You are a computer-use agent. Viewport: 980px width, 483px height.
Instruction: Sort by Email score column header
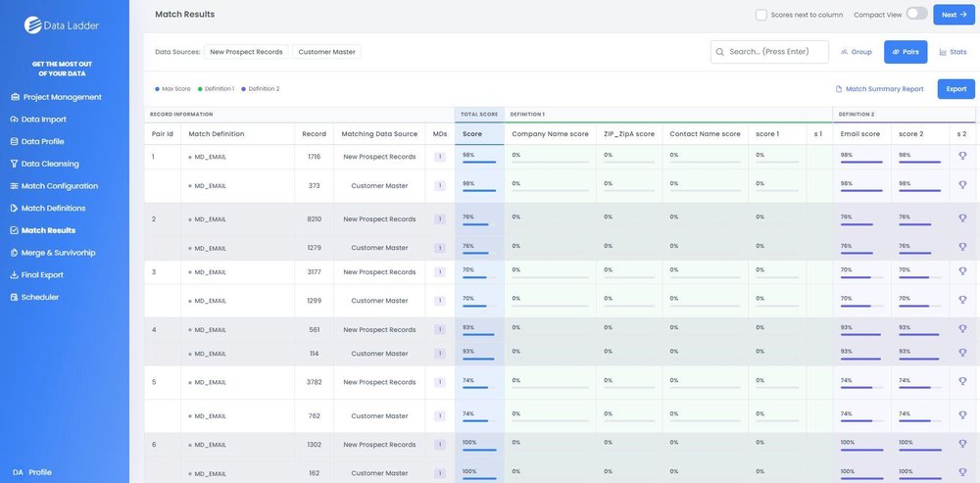[860, 133]
